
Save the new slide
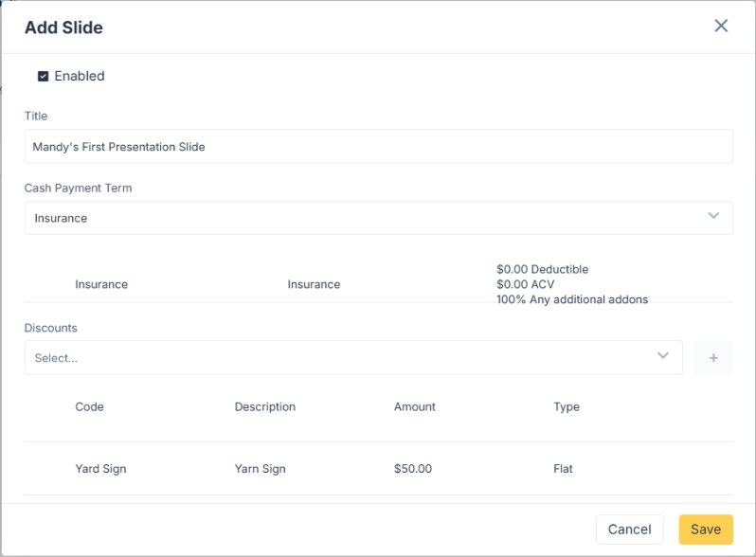[705, 530]
